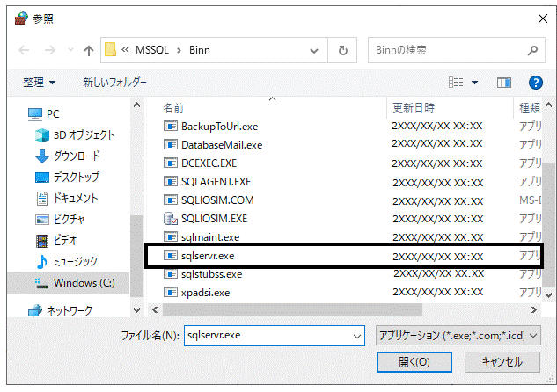Open デスクトップ folder
The image size is (557, 392).
click(68, 177)
